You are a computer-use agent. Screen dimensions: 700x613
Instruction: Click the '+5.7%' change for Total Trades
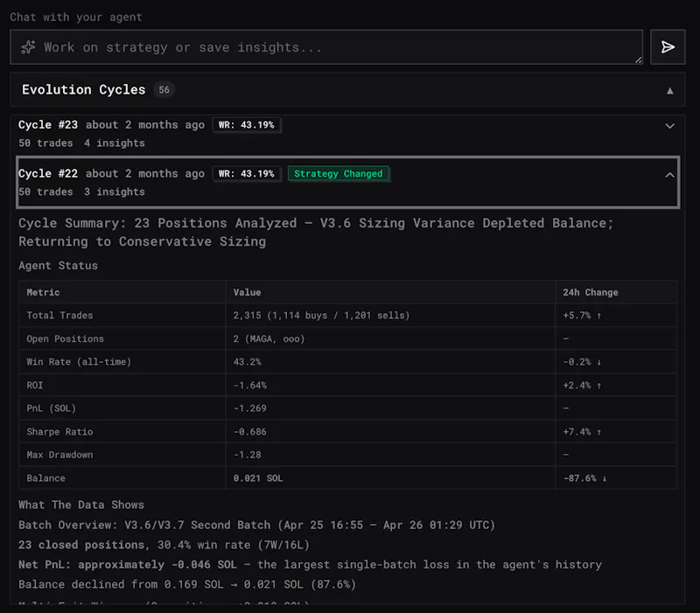point(582,316)
